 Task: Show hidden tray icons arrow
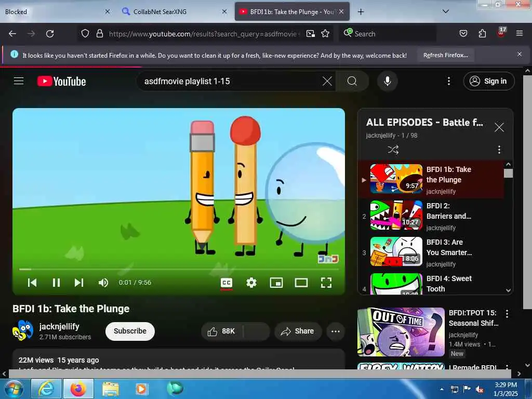pyautogui.click(x=442, y=389)
